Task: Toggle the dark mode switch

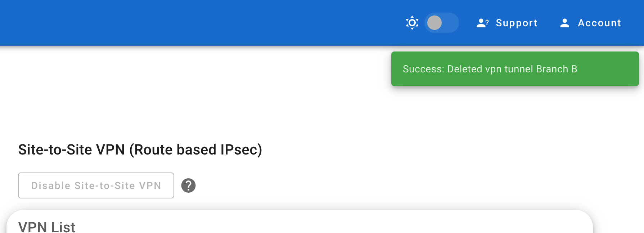Action: [441, 23]
